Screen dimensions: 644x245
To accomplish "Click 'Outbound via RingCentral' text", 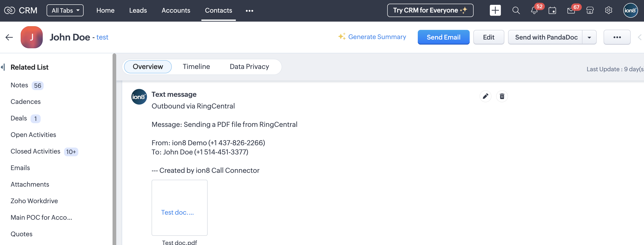I will click(193, 106).
